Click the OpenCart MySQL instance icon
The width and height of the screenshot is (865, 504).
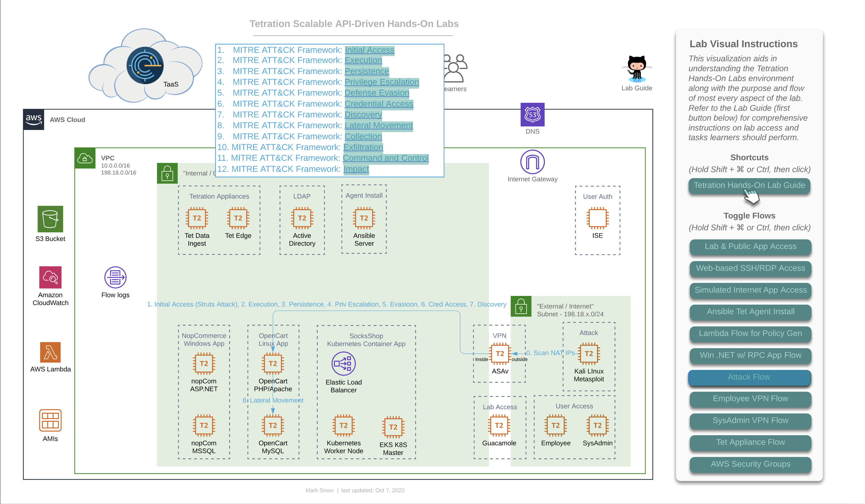(273, 425)
